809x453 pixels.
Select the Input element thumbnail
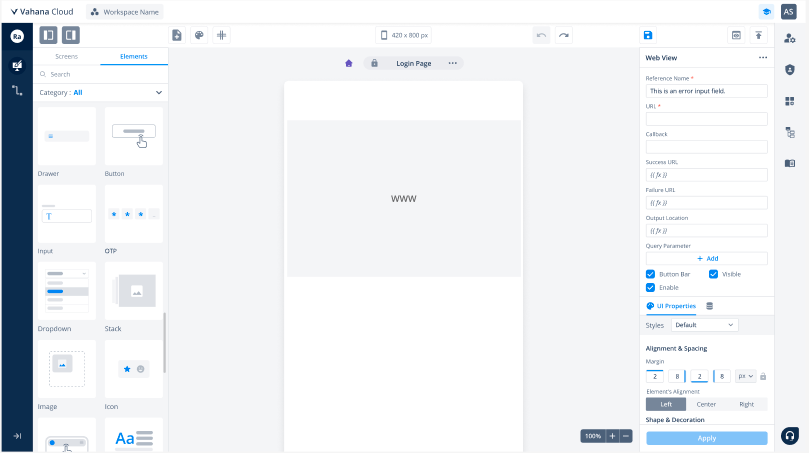(67, 214)
